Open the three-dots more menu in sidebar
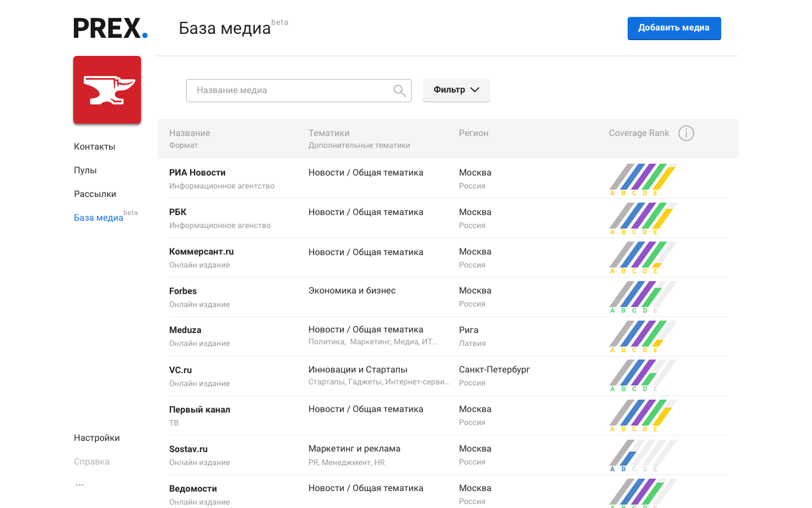The image size is (812, 508). (80, 485)
